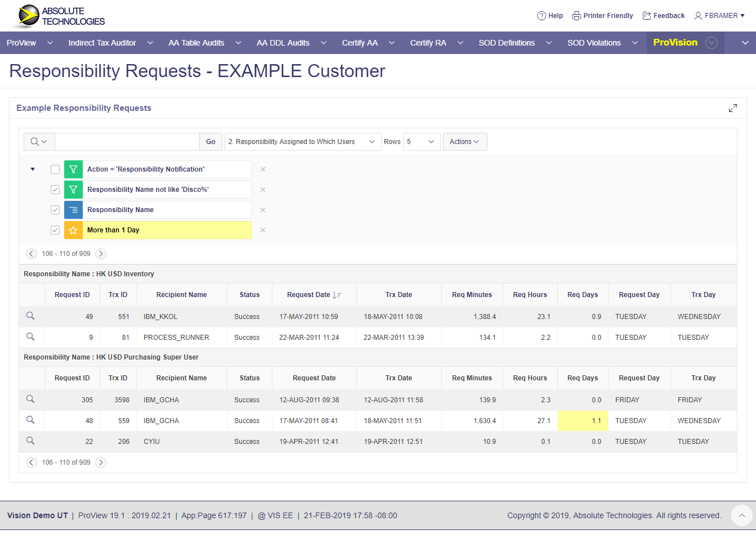View row details for Request ID 49
The width and height of the screenshot is (756, 539).
tap(31, 316)
